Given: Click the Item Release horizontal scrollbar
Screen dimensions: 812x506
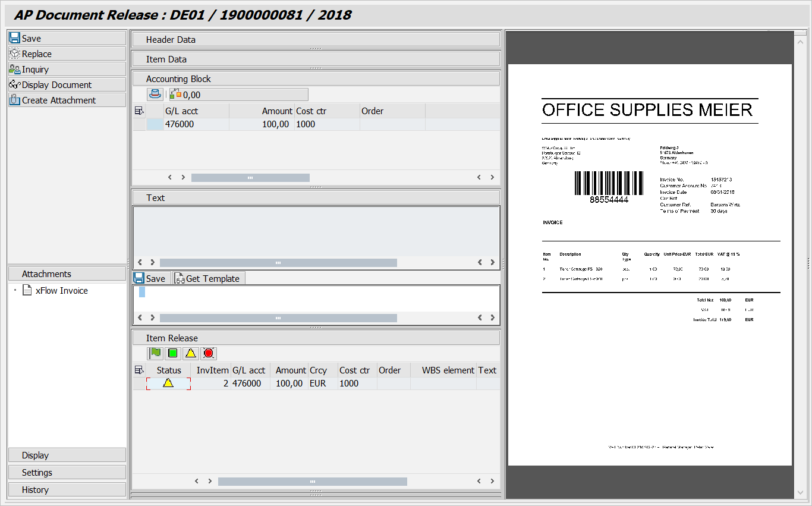Looking at the screenshot, I should (312, 482).
